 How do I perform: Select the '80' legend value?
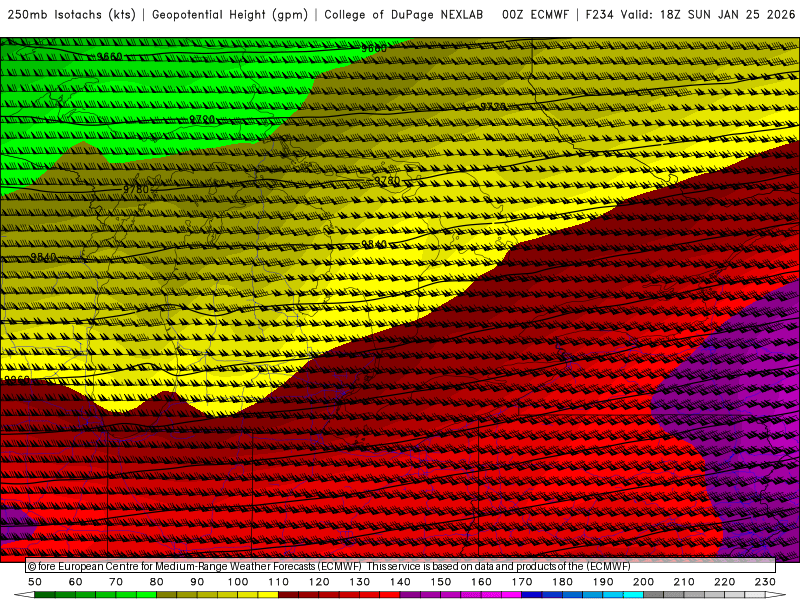click(x=157, y=582)
